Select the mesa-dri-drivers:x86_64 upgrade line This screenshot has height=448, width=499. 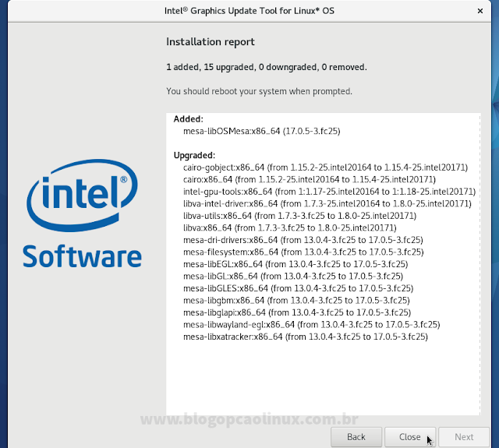click(303, 240)
